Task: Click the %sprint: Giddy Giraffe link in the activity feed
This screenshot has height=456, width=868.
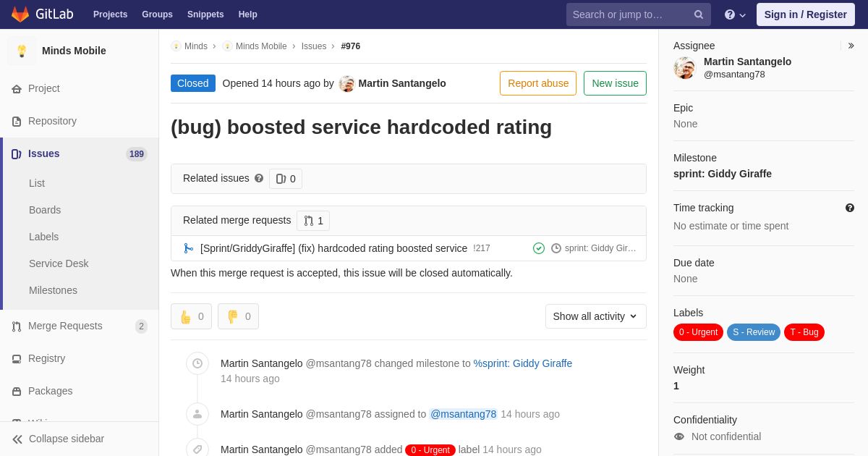Action: [523, 363]
